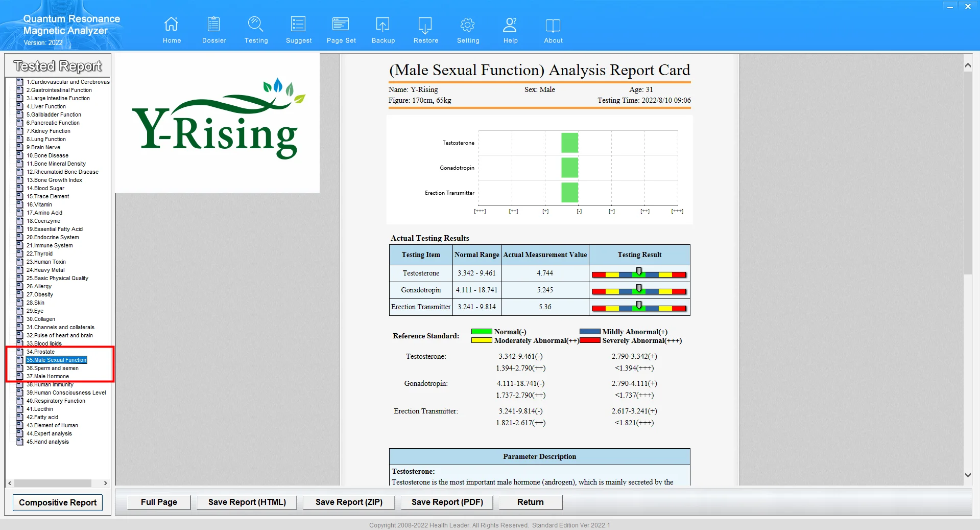
Task: Select the 37.Male Hormone report
Action: [47, 376]
